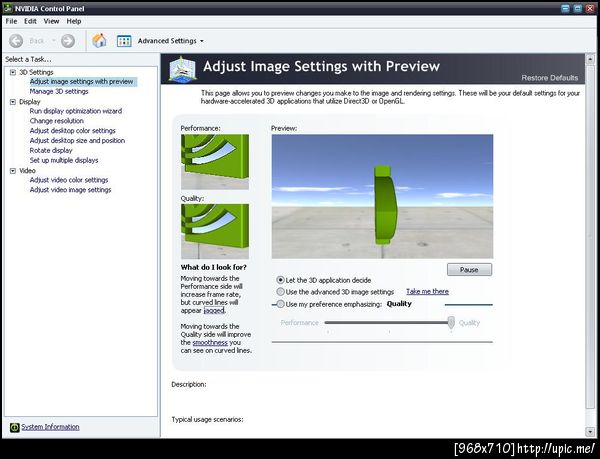Click the jagged help link
The width and height of the screenshot is (600, 459).
pos(214,311)
